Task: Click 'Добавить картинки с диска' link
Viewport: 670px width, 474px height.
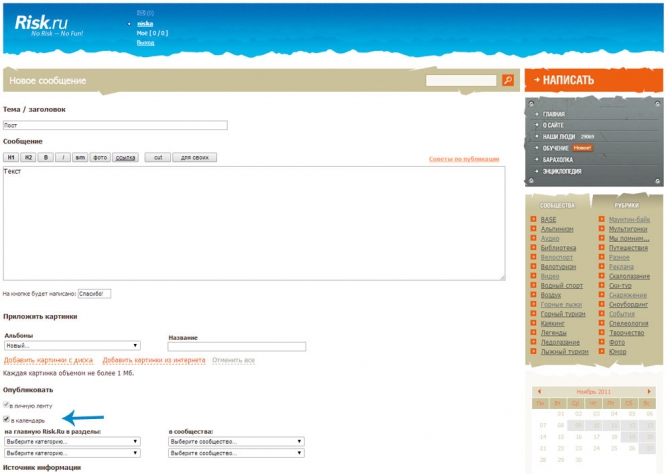Action: (x=48, y=360)
